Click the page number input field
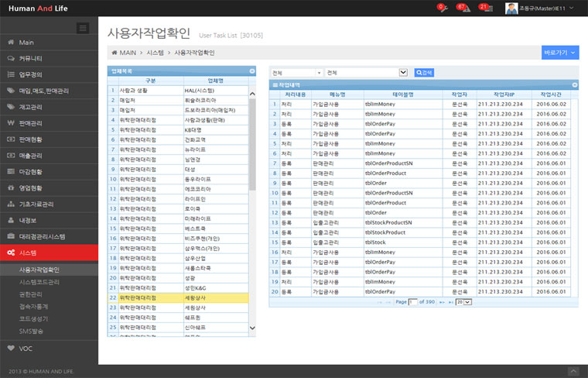 coord(412,301)
